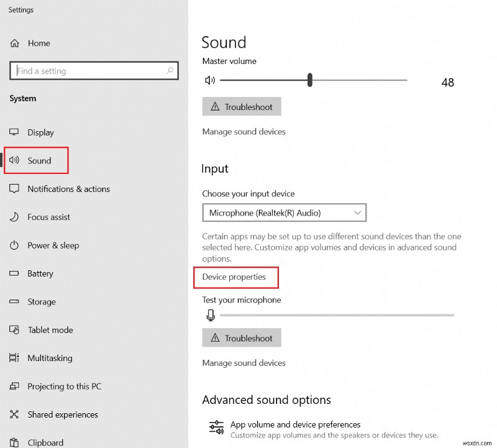Adjust the Master volume slider handle
The width and height of the screenshot is (497, 448).
pos(309,80)
